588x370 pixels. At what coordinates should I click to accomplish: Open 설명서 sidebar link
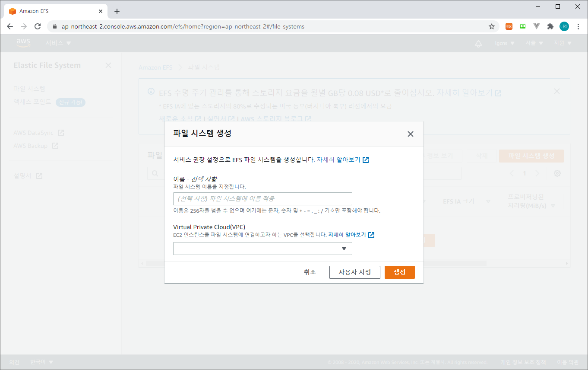[x=28, y=176]
